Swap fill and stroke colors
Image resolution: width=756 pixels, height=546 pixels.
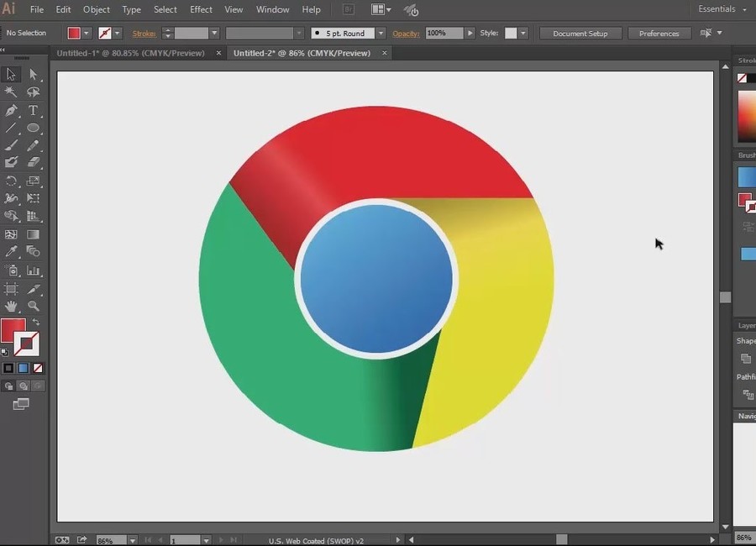tap(36, 322)
